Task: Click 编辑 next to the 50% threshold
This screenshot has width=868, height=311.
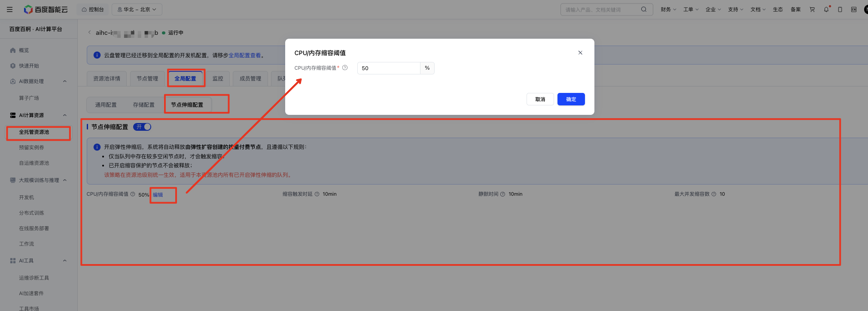Action: (158, 195)
